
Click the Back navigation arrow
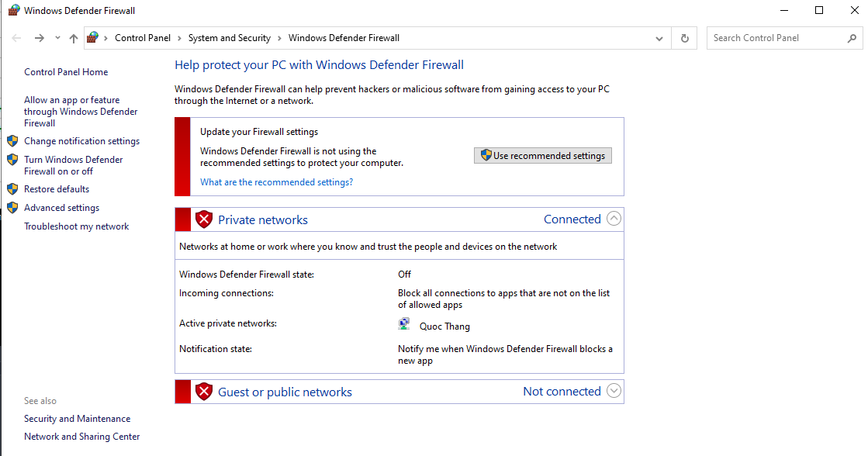tap(17, 38)
